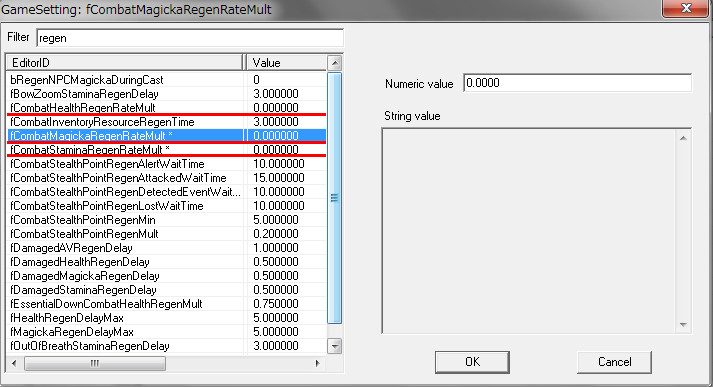The height and width of the screenshot is (387, 713).
Task: Click value 0 of bRegenNPCMagickaDuringCast
Action: (x=256, y=80)
